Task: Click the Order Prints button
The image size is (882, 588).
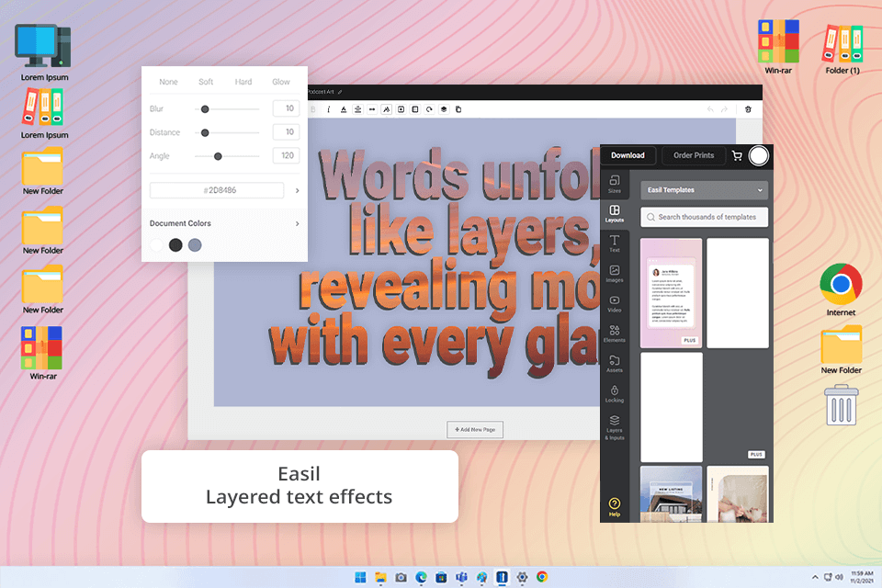Action: (x=694, y=155)
